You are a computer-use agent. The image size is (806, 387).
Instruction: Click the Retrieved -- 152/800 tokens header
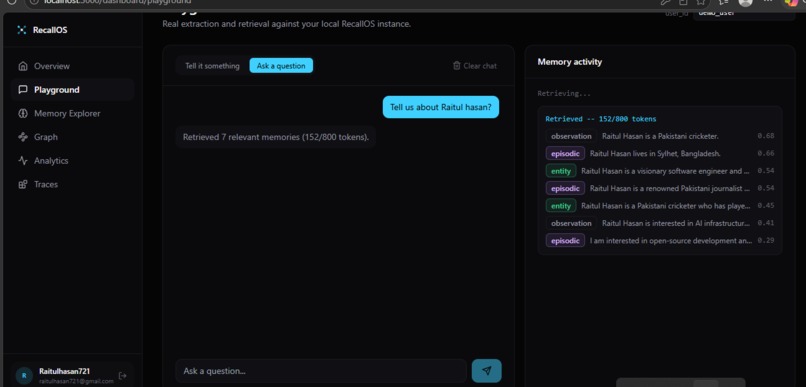click(x=601, y=119)
